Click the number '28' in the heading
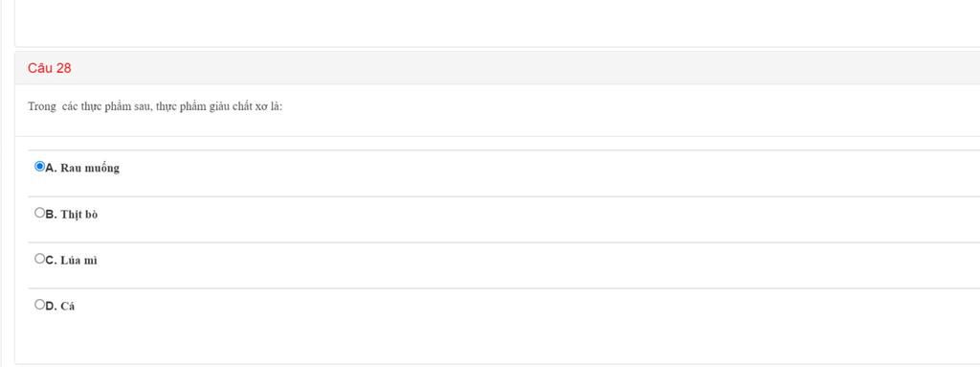 64,68
